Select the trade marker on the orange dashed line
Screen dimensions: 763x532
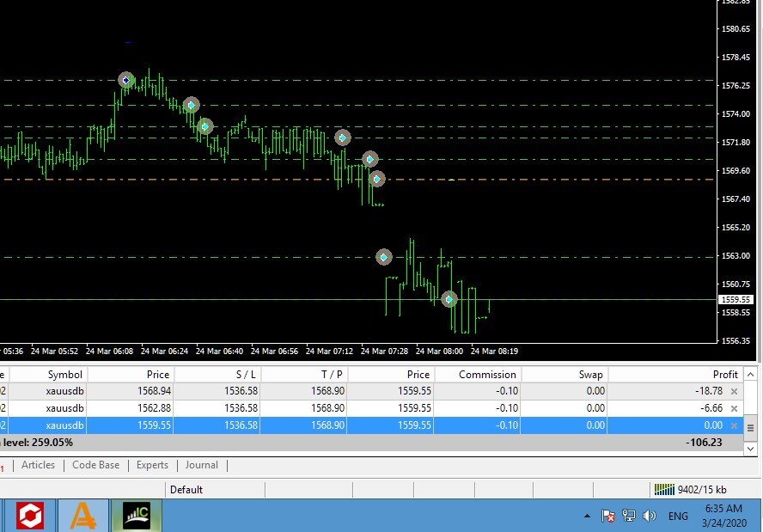[377, 179]
